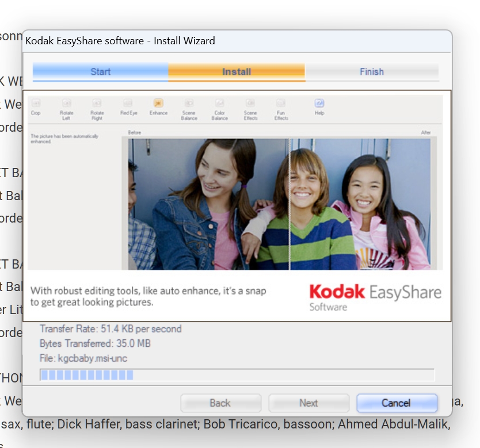Click the Scene Effects icon
Image resolution: width=480 pixels, height=448 pixels.
(250, 104)
